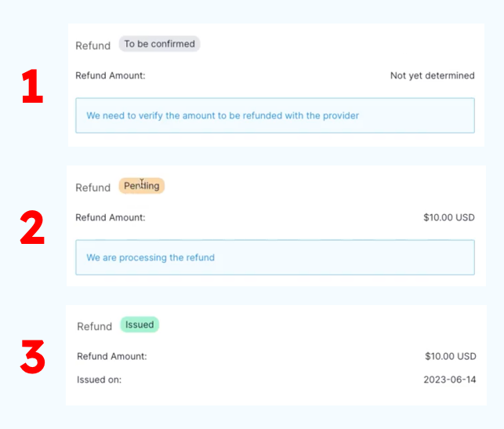Click the $10.00 USD amount in Issued card

(450, 356)
